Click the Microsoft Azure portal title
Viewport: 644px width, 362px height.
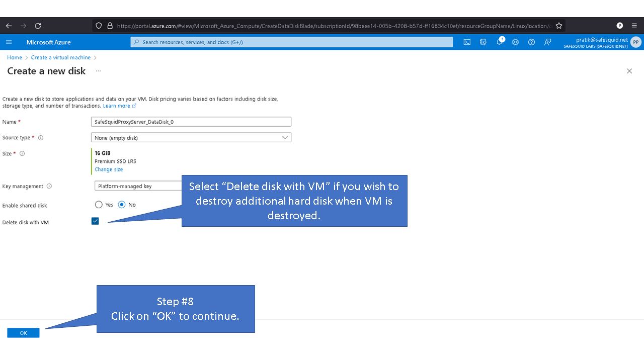point(49,42)
